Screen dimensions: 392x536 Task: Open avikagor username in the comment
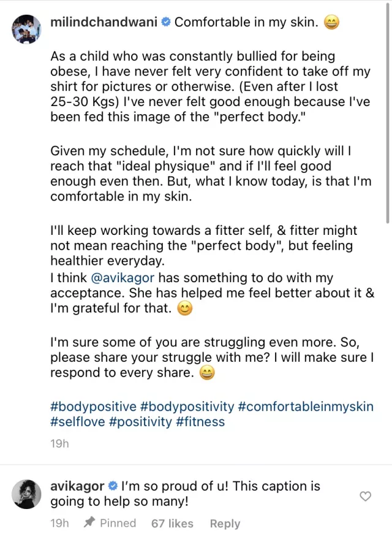tap(77, 486)
